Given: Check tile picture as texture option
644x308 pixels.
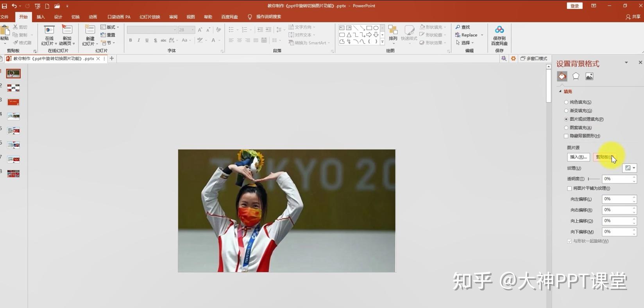Looking at the screenshot, I should tap(569, 189).
